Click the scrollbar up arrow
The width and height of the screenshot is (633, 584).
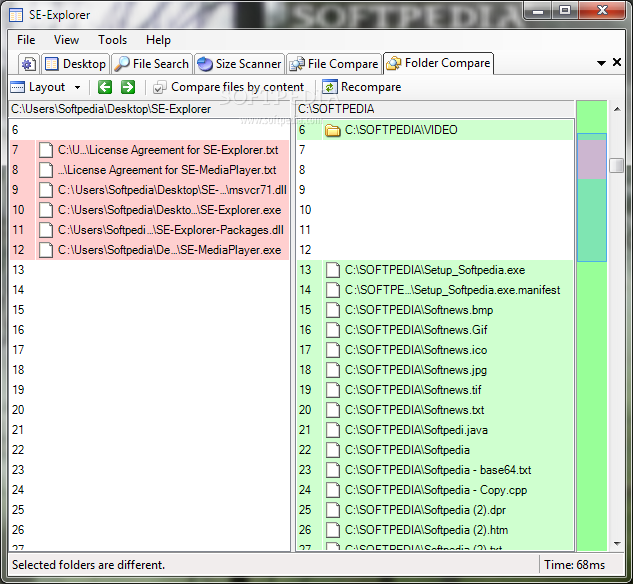tap(617, 109)
